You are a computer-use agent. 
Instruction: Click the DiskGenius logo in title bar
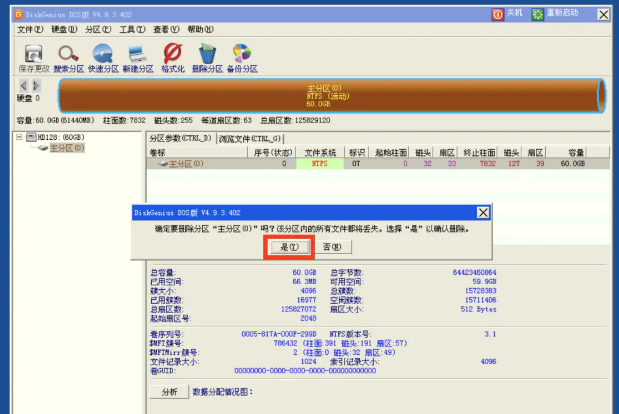click(19, 15)
